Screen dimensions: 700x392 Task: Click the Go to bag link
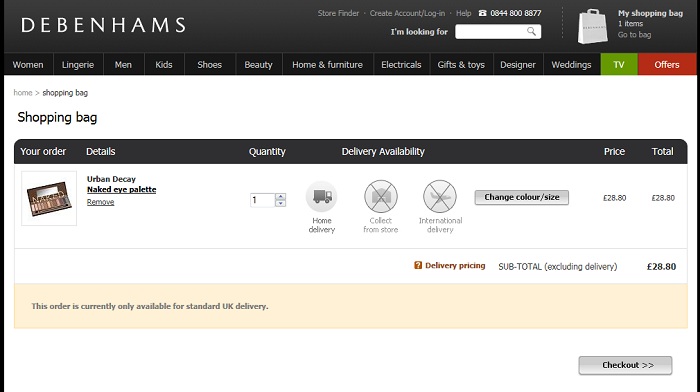tap(634, 34)
